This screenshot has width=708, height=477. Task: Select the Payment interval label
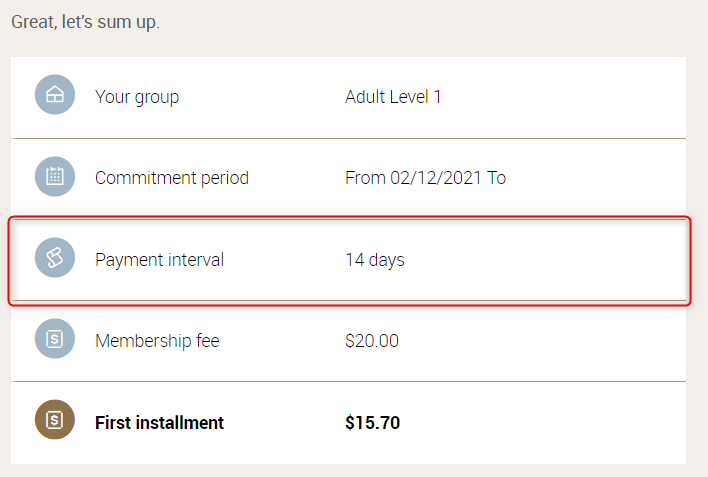pos(159,260)
